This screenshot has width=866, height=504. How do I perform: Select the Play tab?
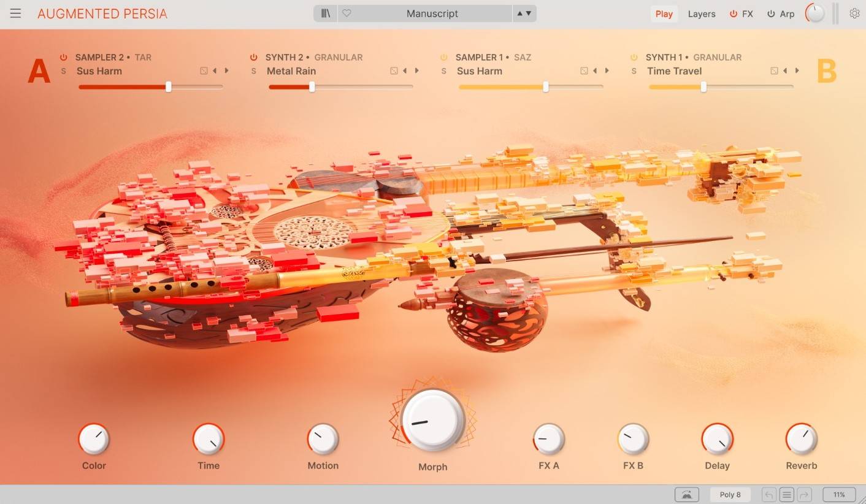tap(664, 13)
